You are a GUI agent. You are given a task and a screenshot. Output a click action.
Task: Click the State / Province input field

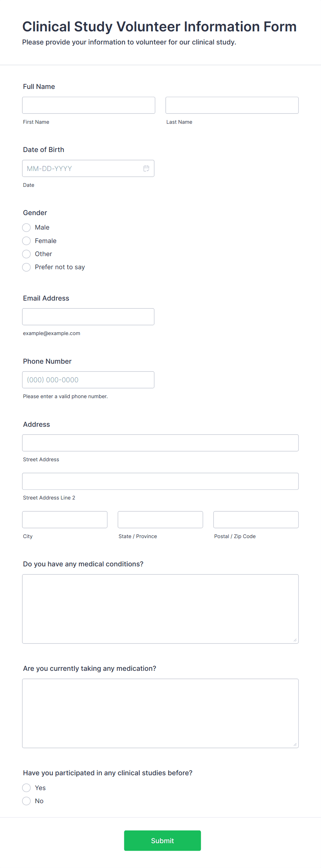click(160, 519)
